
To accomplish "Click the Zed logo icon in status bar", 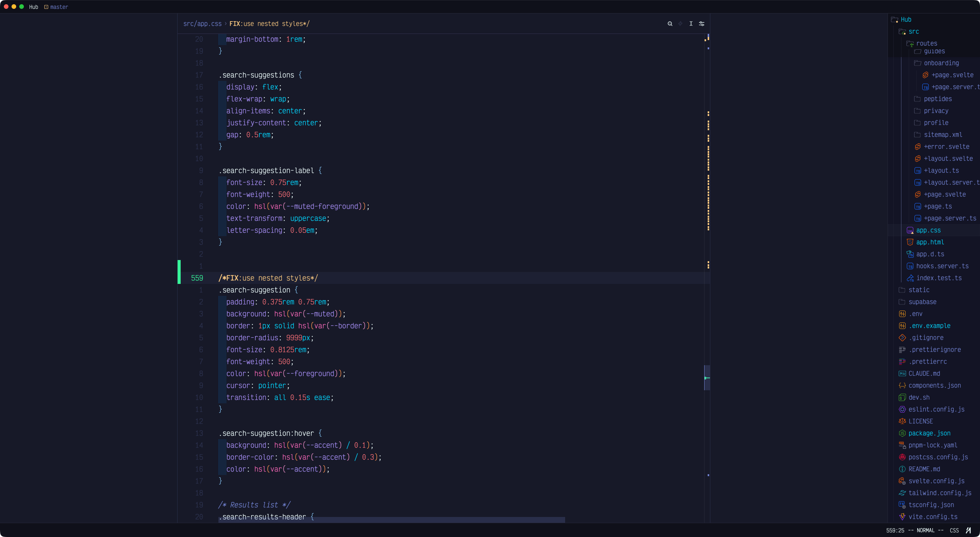I will (x=968, y=530).
